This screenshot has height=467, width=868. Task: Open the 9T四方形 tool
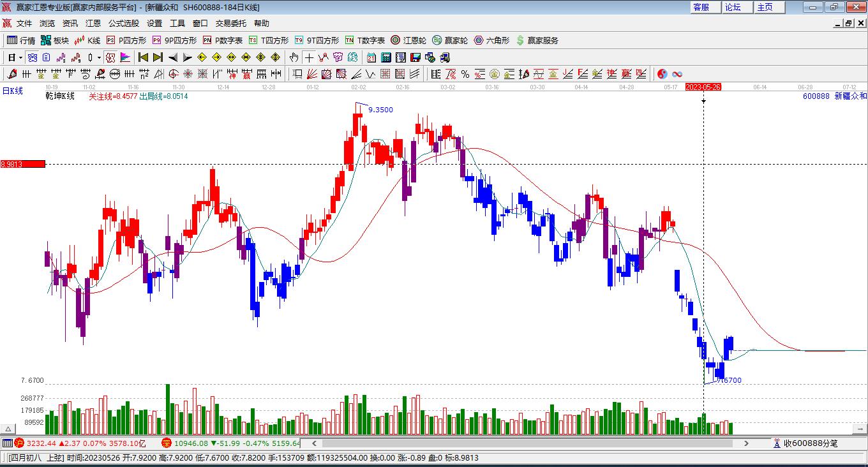pyautogui.click(x=317, y=40)
